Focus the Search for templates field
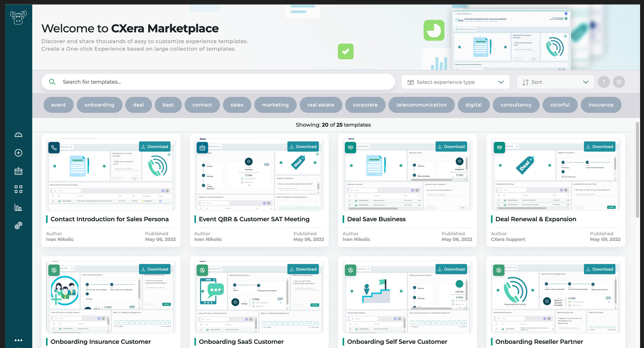 point(218,82)
